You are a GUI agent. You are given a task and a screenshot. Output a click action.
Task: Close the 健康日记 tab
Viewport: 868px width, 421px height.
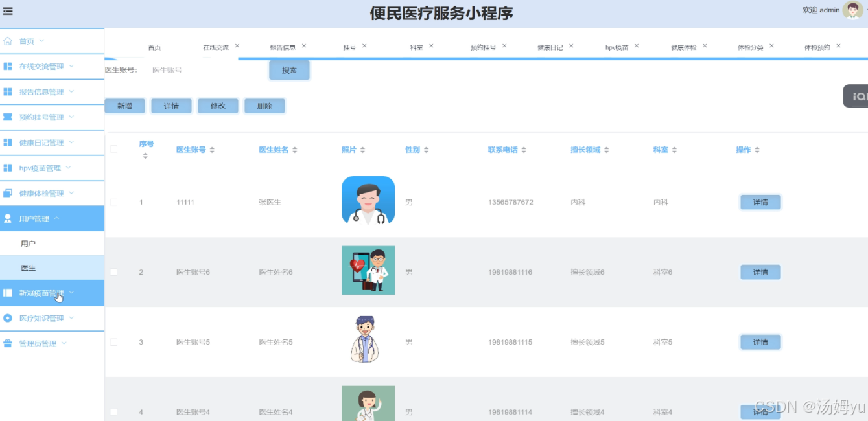571,46
